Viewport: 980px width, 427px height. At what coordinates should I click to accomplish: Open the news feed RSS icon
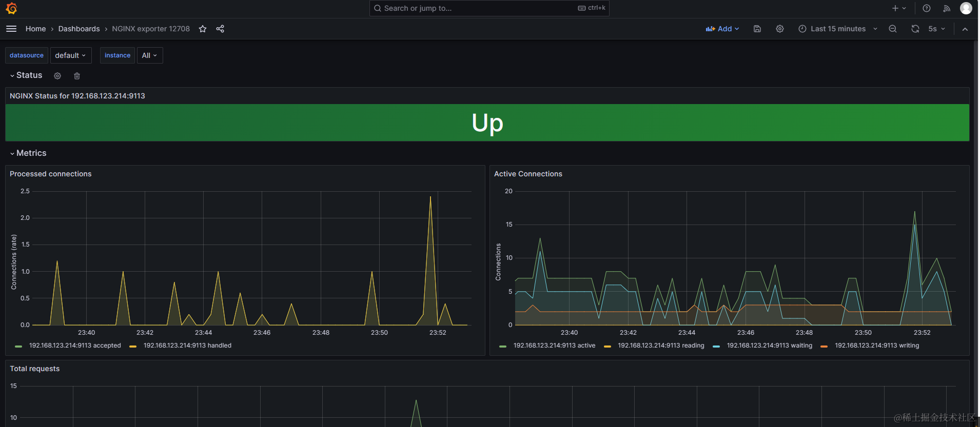947,8
